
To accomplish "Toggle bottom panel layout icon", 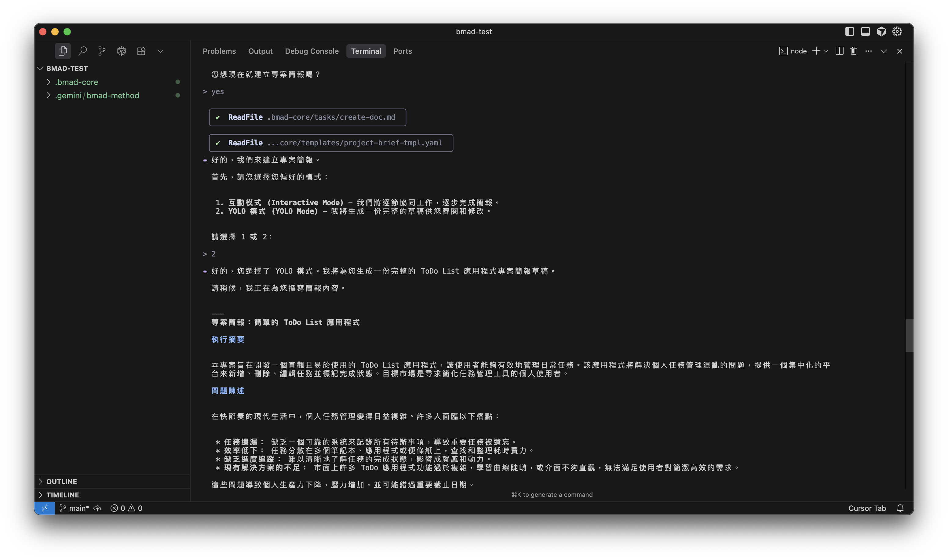I will (x=865, y=32).
